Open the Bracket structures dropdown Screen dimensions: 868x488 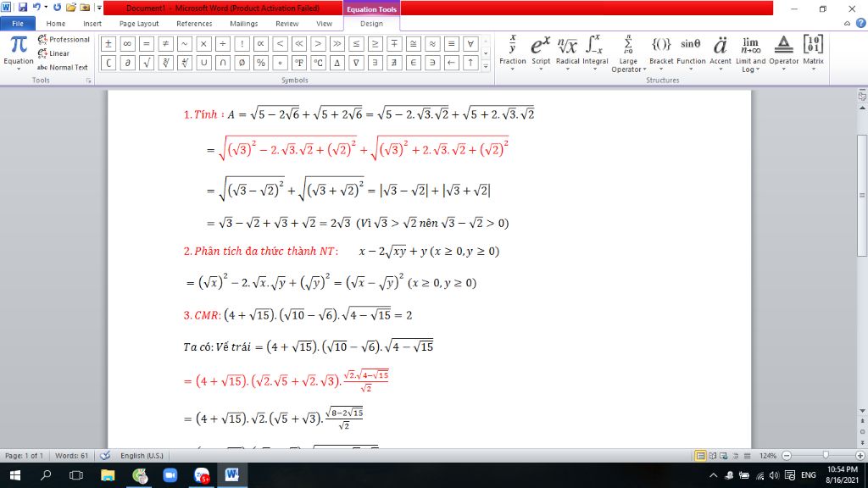pyautogui.click(x=661, y=53)
